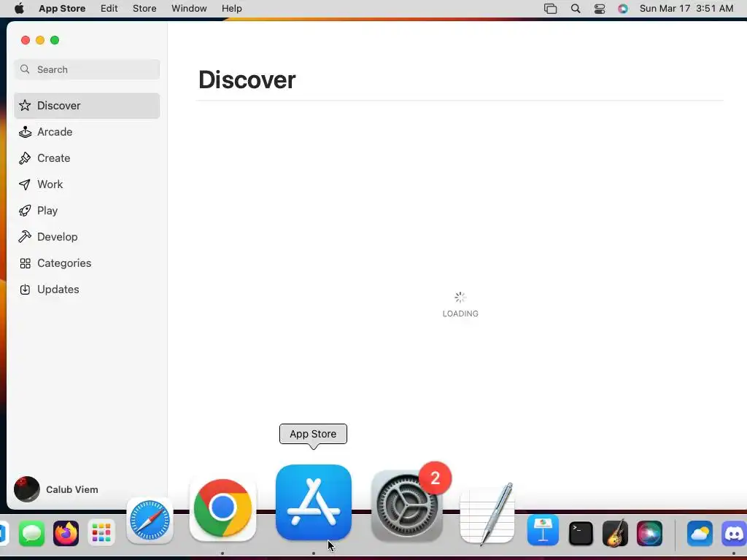Open the Apple menu
The image size is (747, 560).
(x=19, y=9)
